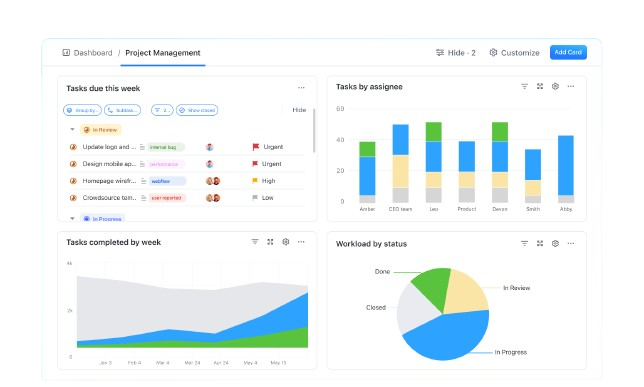644x387 pixels.
Task: Click status icon of Design mobile app task
Action: tap(73, 164)
